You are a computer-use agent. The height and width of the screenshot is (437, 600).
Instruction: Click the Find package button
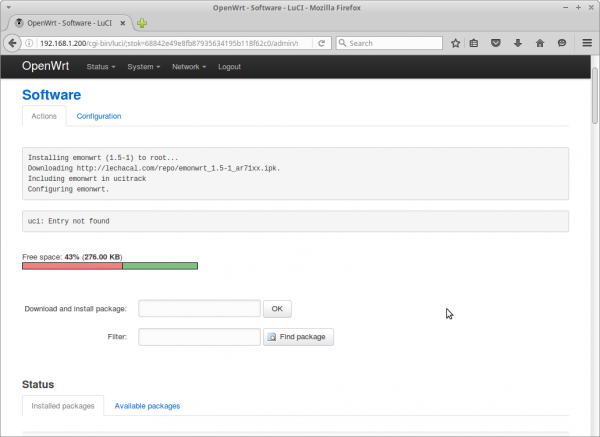point(298,337)
